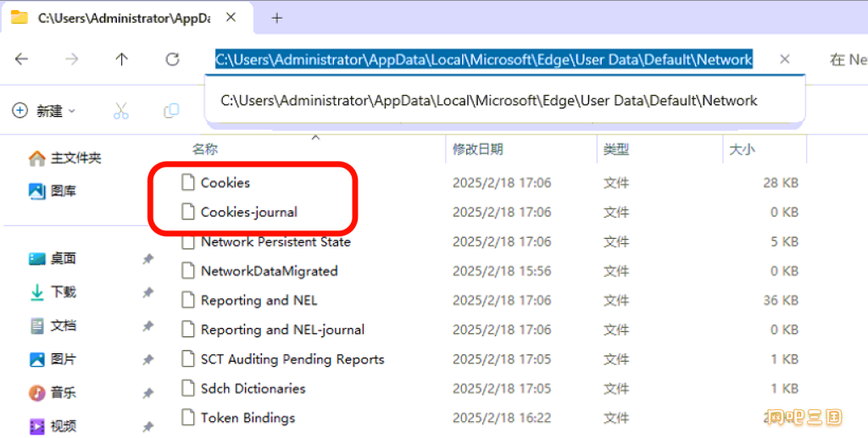Click the Back navigation arrow

tap(21, 59)
